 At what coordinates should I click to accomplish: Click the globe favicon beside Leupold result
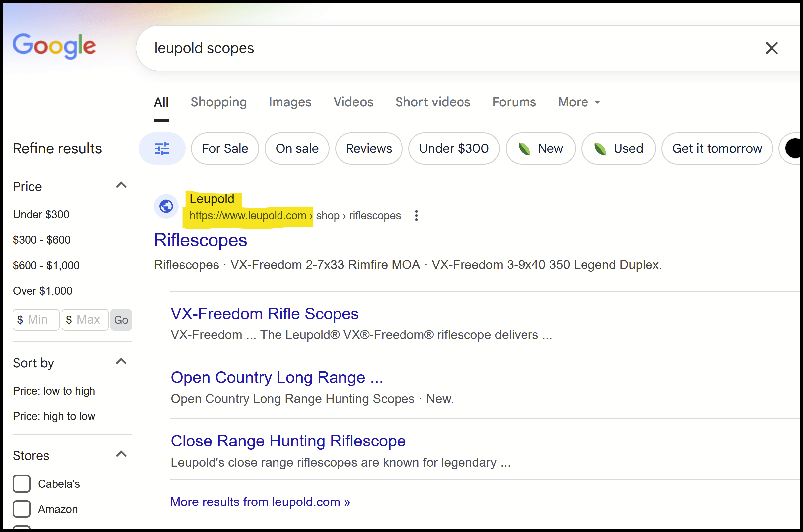[x=166, y=206]
